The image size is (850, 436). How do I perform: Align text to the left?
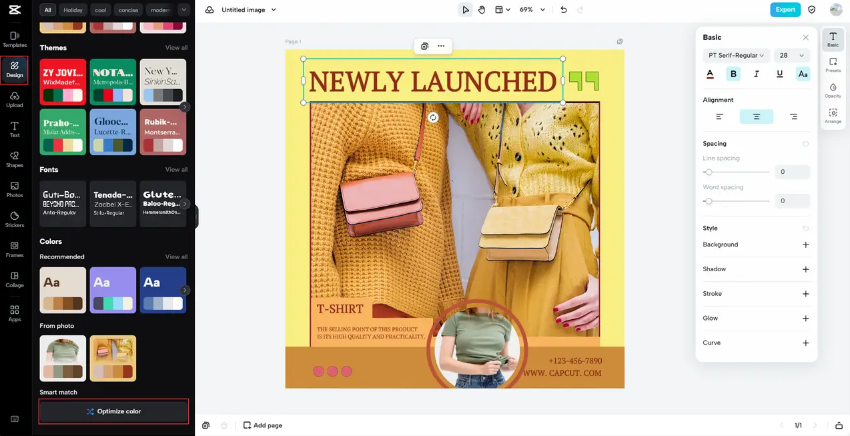719,117
